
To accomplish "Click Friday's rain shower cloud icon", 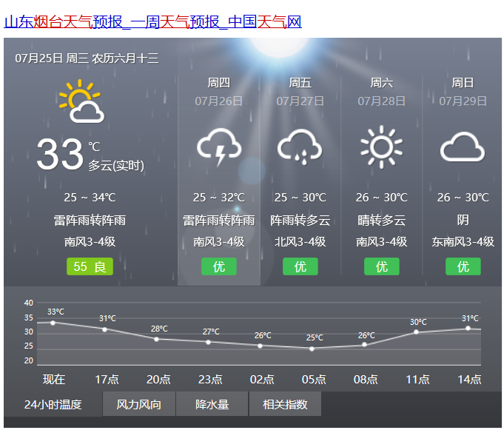I will (x=300, y=147).
